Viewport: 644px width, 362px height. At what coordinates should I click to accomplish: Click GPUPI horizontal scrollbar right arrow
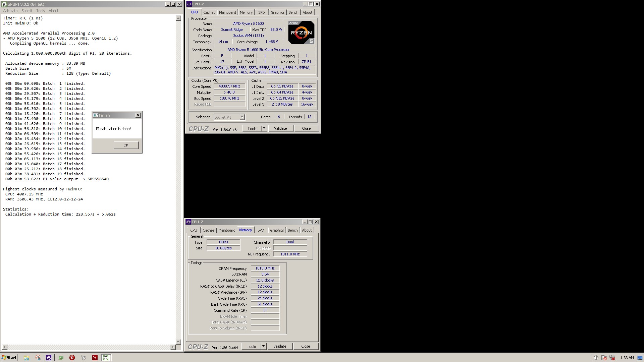coord(173,347)
